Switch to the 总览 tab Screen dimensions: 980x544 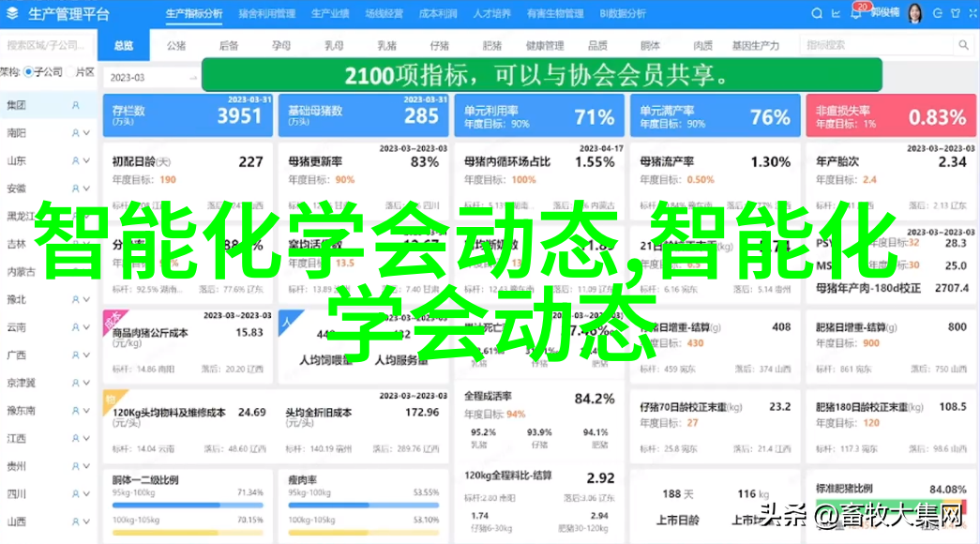tap(124, 45)
